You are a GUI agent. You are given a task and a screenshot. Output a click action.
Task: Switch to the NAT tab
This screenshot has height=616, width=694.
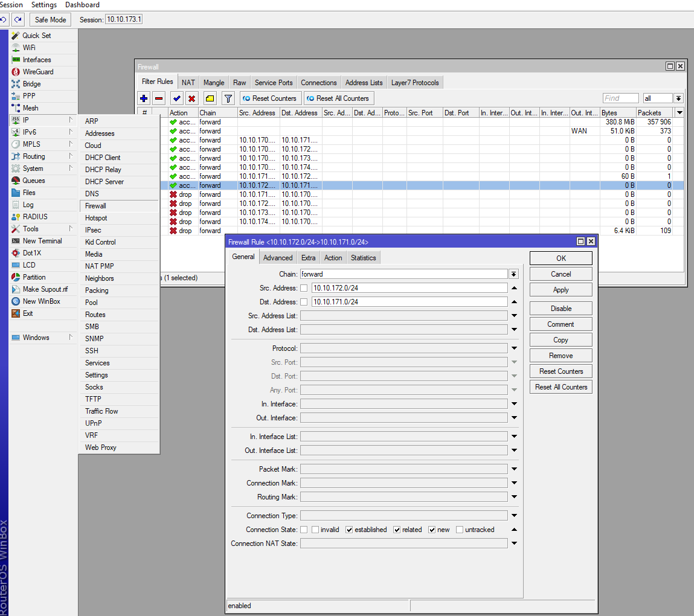(x=188, y=83)
